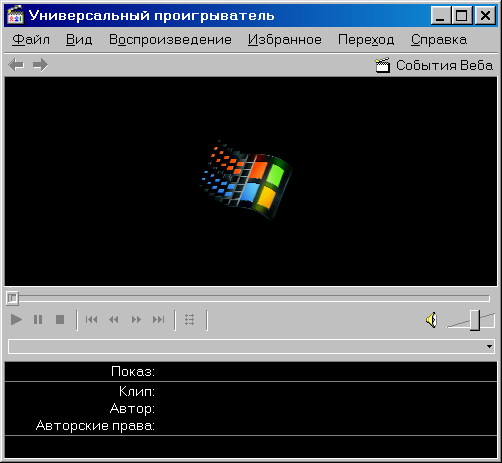Click the seek bar thumb
This screenshot has height=463, width=502.
click(12, 298)
